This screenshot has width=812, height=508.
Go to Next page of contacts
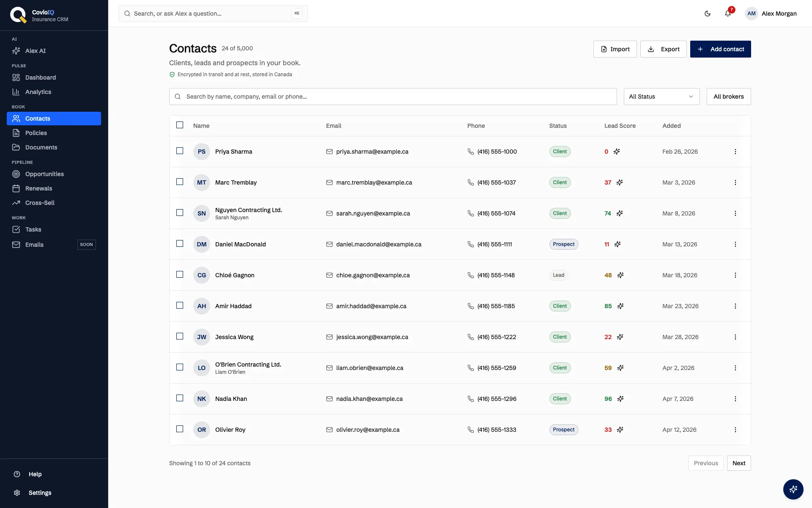739,463
